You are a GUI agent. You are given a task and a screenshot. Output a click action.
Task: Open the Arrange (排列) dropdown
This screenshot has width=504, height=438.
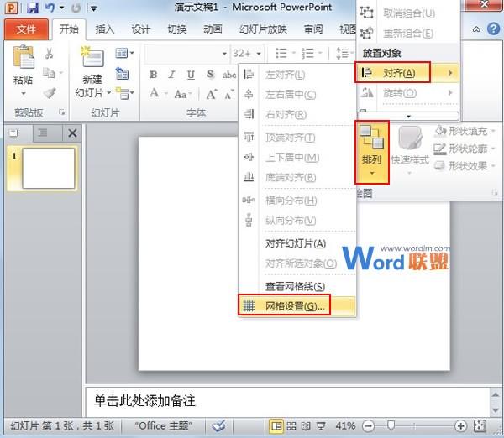(x=372, y=152)
